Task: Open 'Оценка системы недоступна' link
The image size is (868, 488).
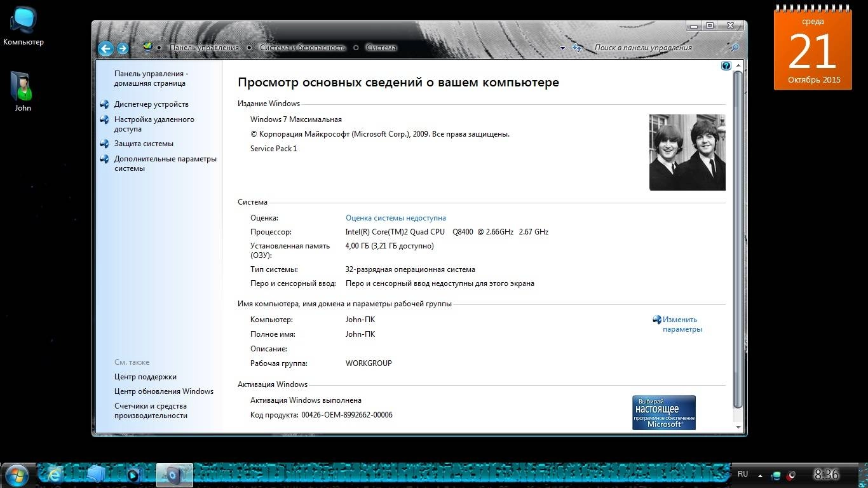Action: click(396, 218)
